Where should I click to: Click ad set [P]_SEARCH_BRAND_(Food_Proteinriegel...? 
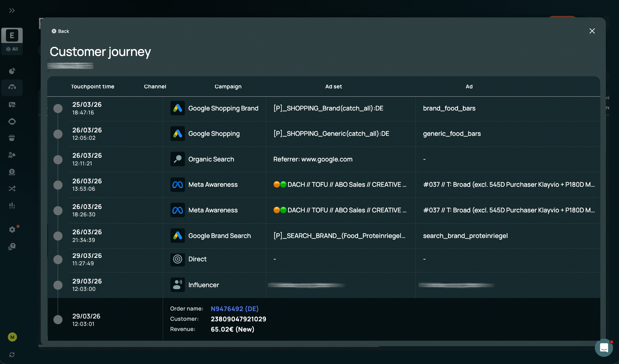pos(339,236)
